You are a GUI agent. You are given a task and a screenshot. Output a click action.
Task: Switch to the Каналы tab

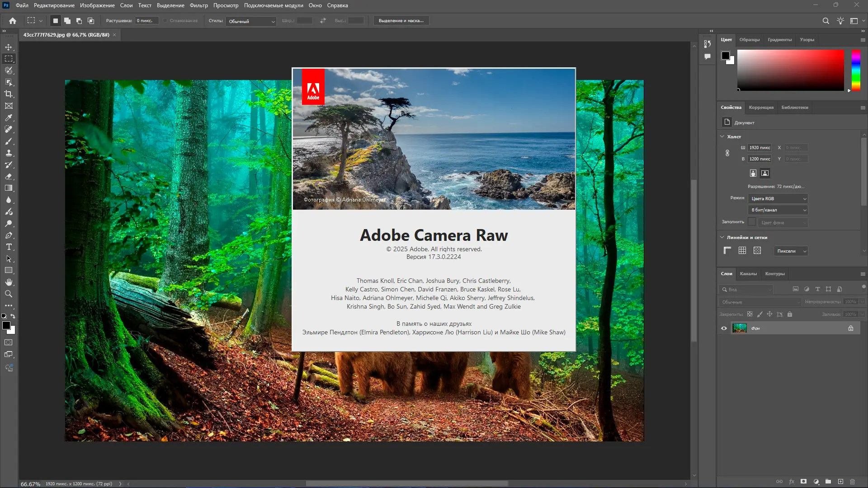[x=748, y=274]
